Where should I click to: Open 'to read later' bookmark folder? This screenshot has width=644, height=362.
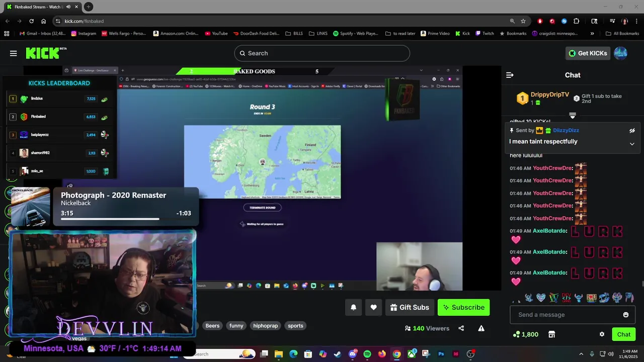pyautogui.click(x=400, y=34)
